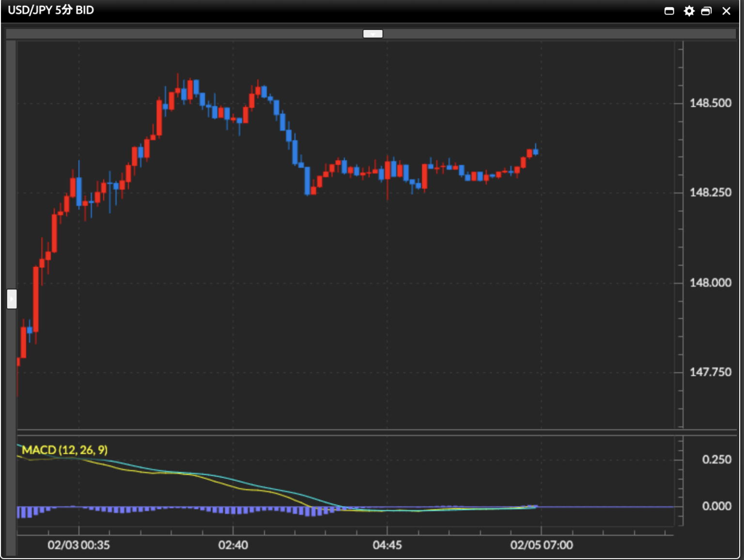Click the single-window maximize icon in title bar
The image size is (744, 560).
[669, 11]
